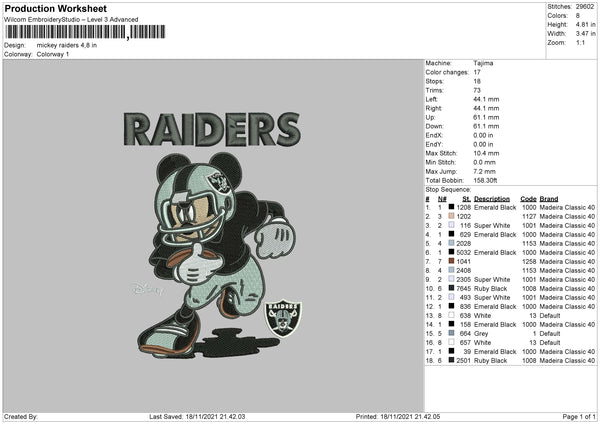The height and width of the screenshot is (424, 600).
Task: Click the Max Jump value 7.2 mm
Action: 484,171
